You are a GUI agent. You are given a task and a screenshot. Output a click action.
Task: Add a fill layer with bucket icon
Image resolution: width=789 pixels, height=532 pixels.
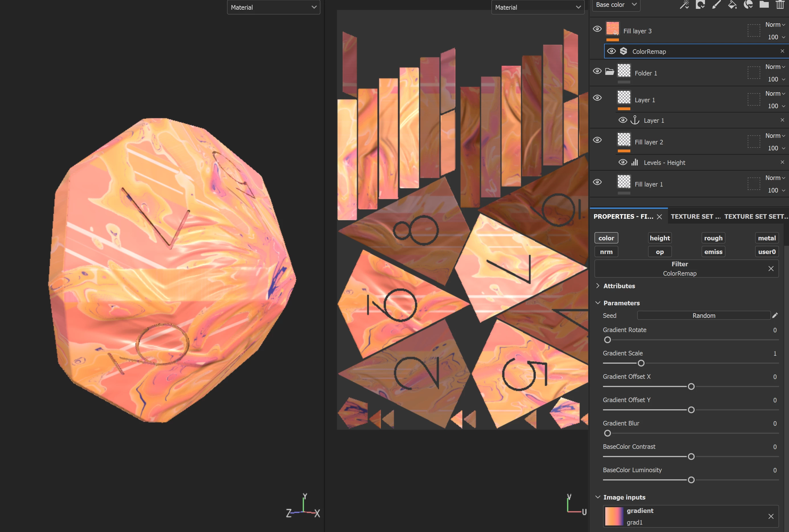pos(732,5)
